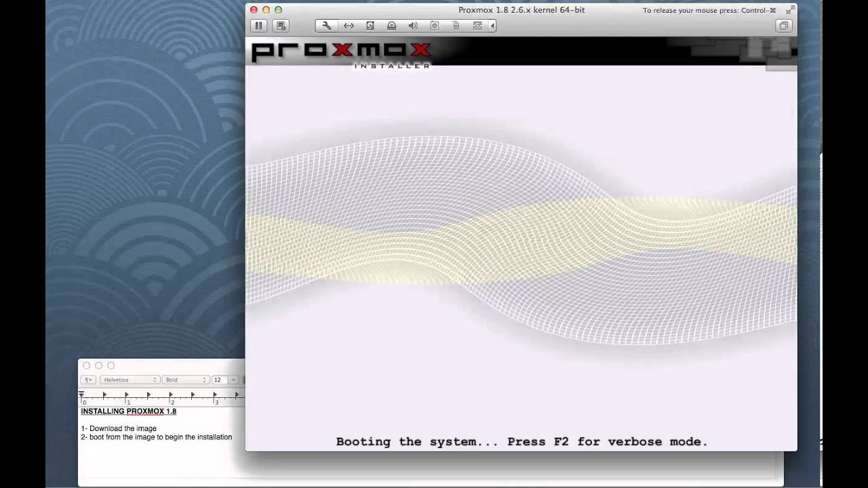Image resolution: width=868 pixels, height=488 pixels.
Task: Open the font size dropdown arrow
Action: pos(233,380)
